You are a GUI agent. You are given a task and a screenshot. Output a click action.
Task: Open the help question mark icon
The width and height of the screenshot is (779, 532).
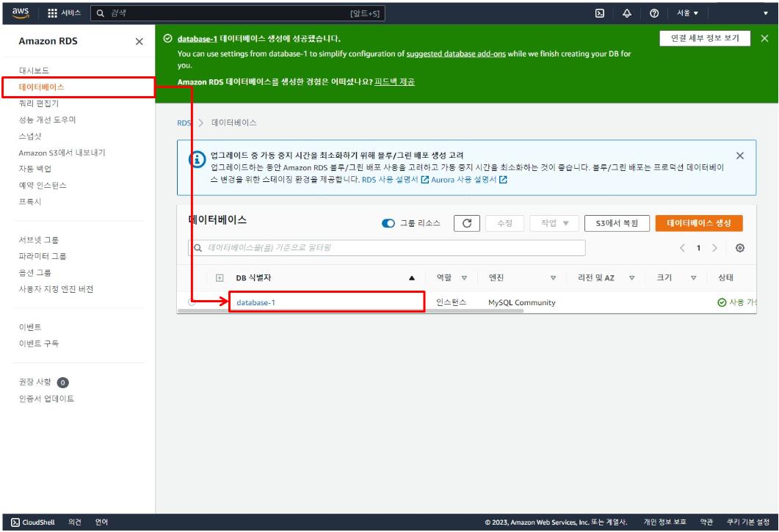tap(654, 13)
